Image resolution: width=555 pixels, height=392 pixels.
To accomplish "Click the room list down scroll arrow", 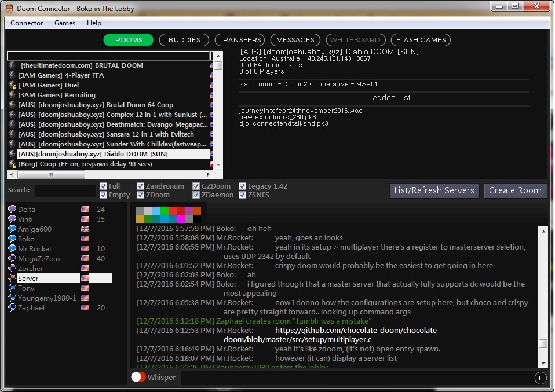I will click(x=218, y=165).
